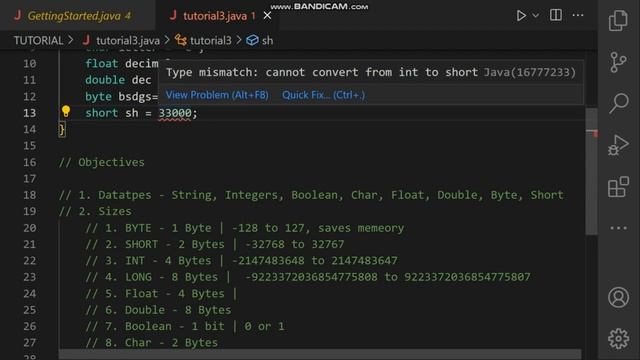This screenshot has width=640, height=360.
Task: Click the "Double - 8 Bytes" comment line
Action: [158, 310]
